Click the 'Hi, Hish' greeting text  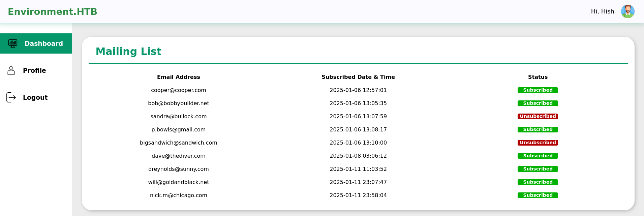(602, 11)
